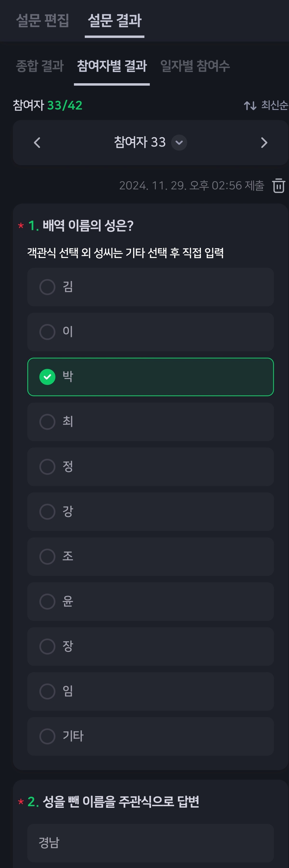Viewport: 289px width, 868px height.
Task: Click the 경남 answer text field
Action: click(151, 843)
